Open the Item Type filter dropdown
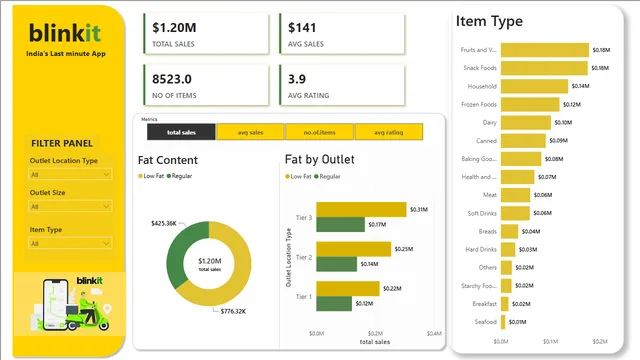The width and height of the screenshot is (640, 360). [x=70, y=243]
